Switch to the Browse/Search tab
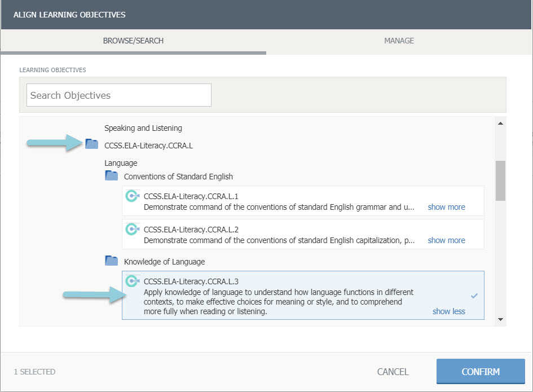Viewport: 533px width, 392px height. click(x=133, y=41)
